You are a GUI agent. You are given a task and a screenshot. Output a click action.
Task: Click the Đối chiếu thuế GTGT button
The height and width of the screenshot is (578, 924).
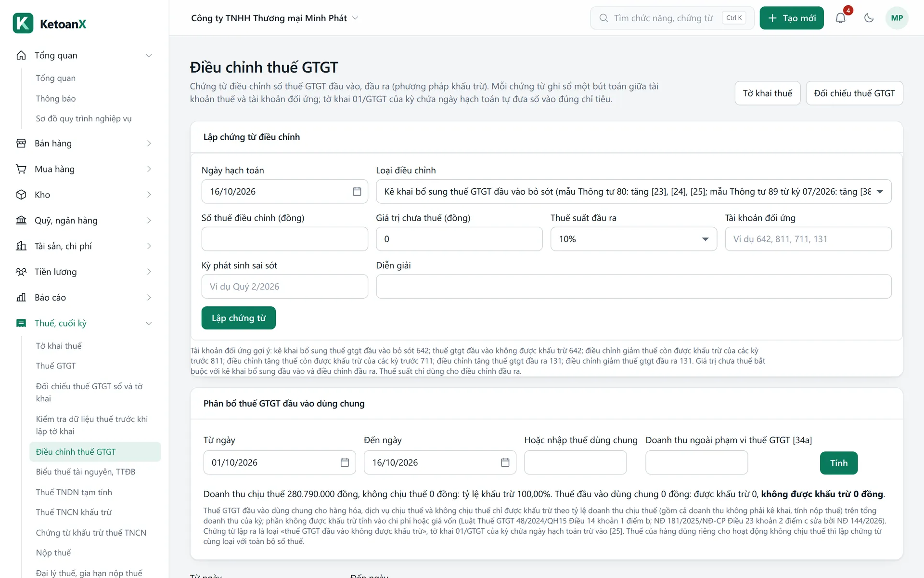(x=854, y=93)
